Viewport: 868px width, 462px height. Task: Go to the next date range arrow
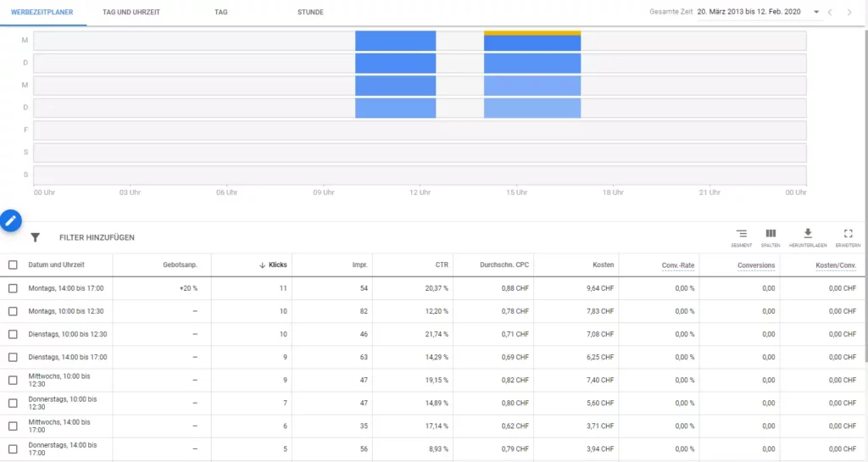click(849, 13)
